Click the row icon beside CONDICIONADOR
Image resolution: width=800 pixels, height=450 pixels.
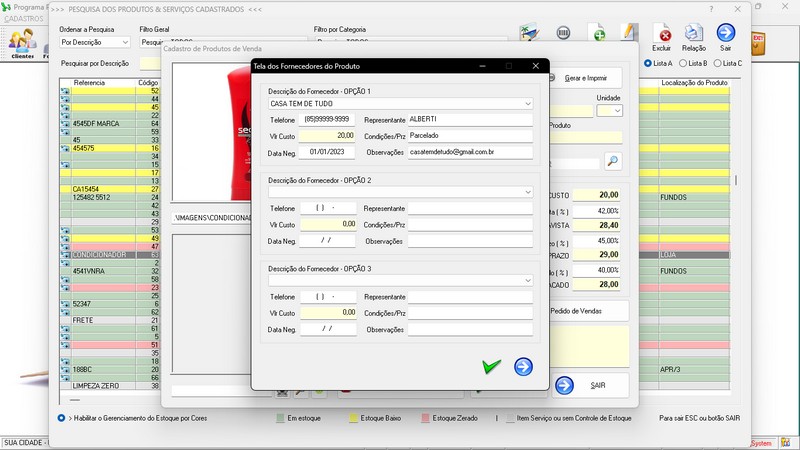pyautogui.click(x=65, y=255)
